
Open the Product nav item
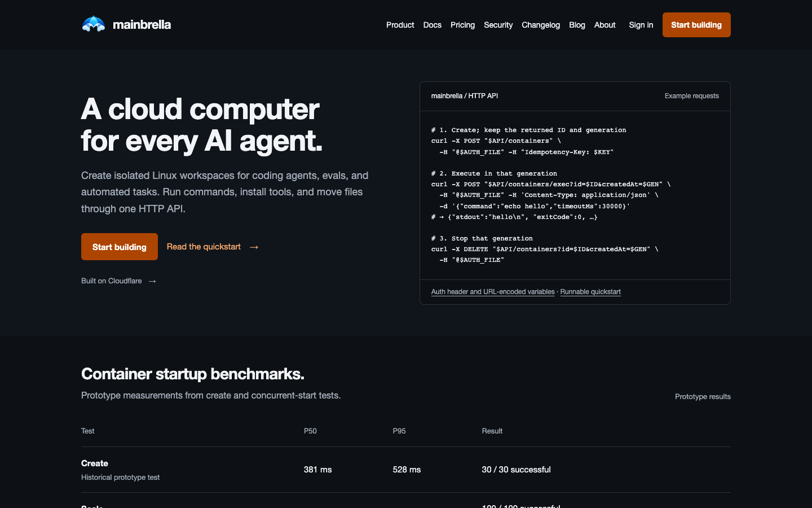point(400,25)
